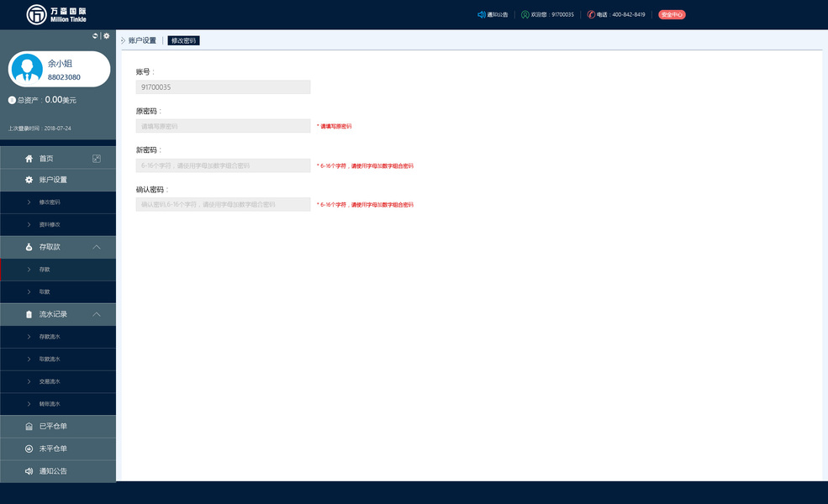The height and width of the screenshot is (504, 828).
Task: Open the 修改密码 sidebar submenu item
Action: pyautogui.click(x=58, y=202)
